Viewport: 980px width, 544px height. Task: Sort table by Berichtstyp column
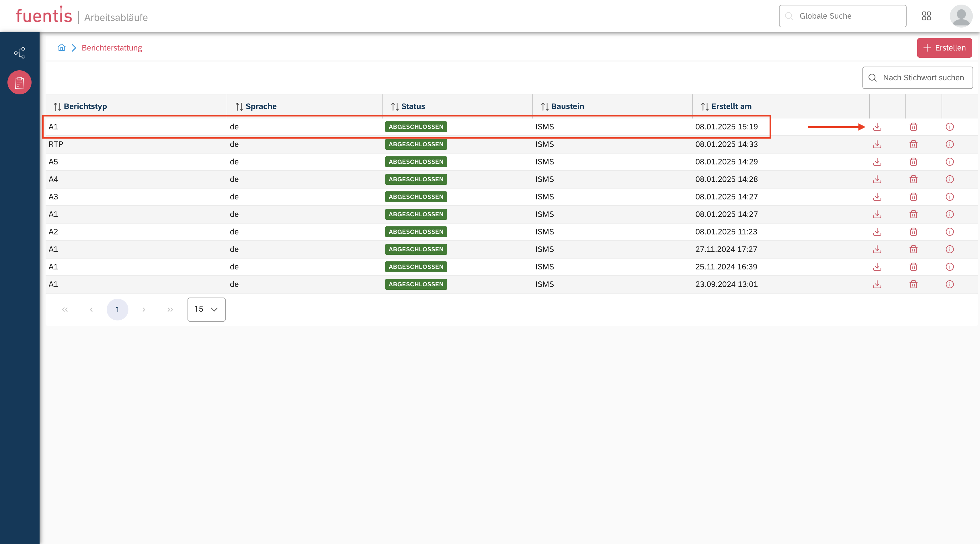[81, 106]
